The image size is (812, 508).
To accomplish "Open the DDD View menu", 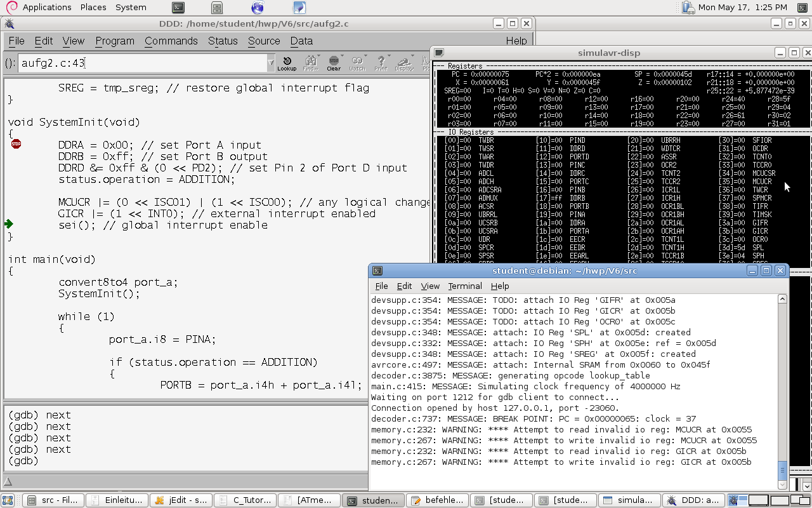I will tap(74, 41).
